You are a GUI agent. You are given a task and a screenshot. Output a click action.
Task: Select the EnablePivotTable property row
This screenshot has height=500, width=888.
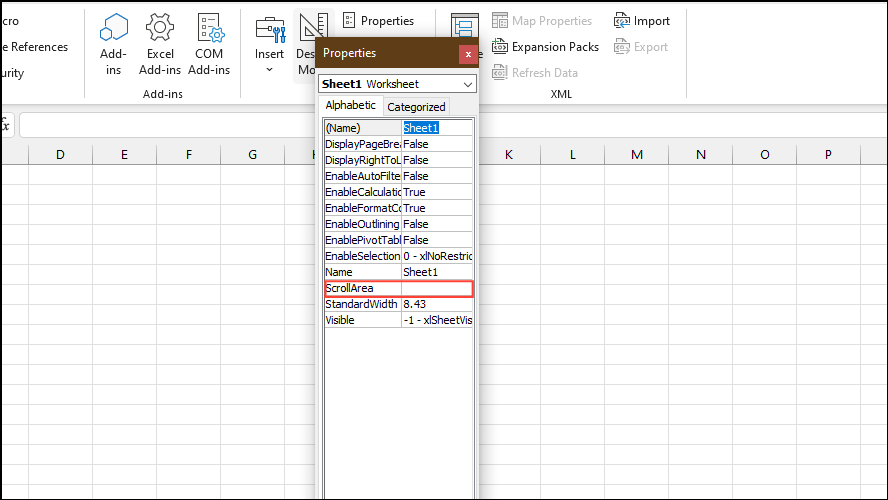pos(399,240)
